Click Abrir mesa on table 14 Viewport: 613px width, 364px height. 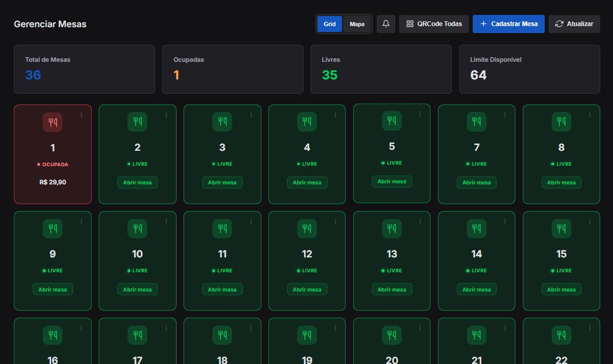pos(476,289)
